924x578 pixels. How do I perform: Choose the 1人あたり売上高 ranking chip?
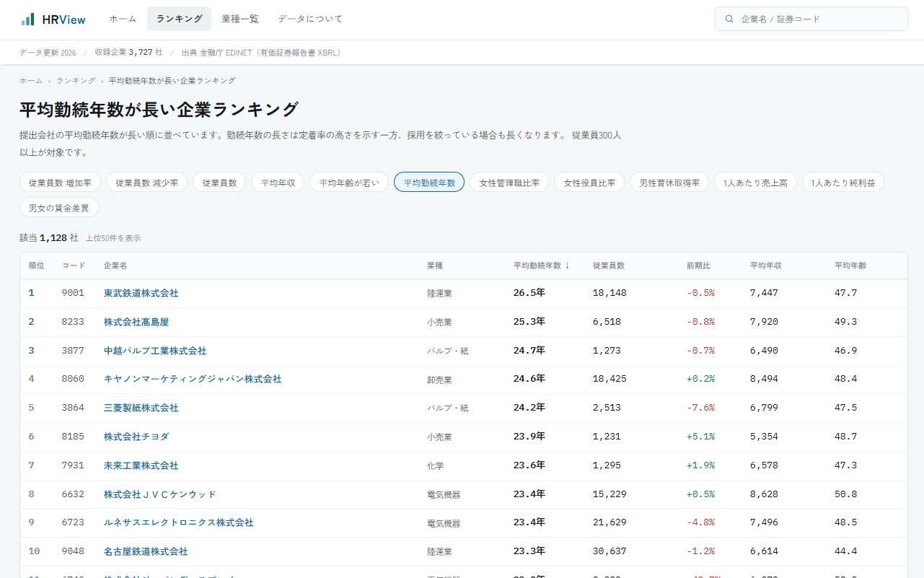[x=755, y=183]
